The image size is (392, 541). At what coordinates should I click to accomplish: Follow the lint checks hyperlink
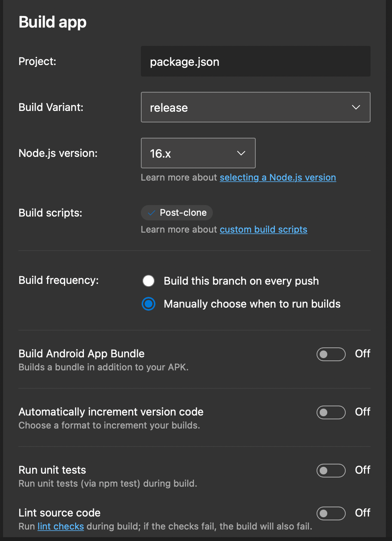[x=60, y=526]
